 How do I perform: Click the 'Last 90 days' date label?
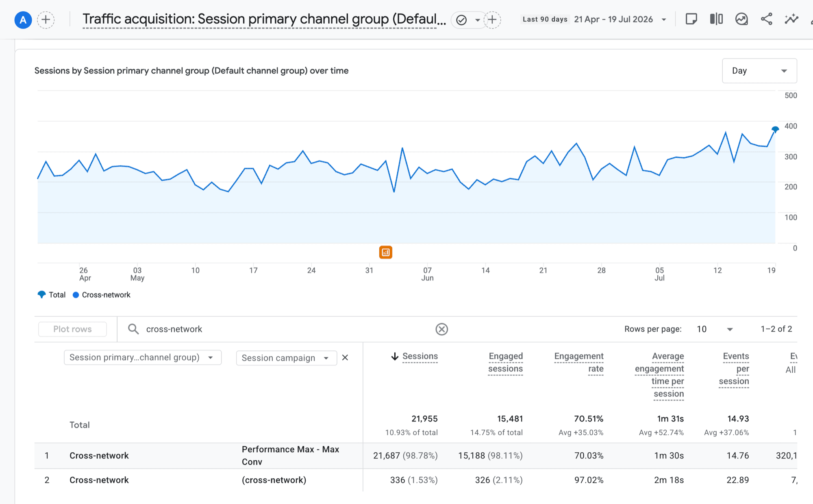(545, 19)
